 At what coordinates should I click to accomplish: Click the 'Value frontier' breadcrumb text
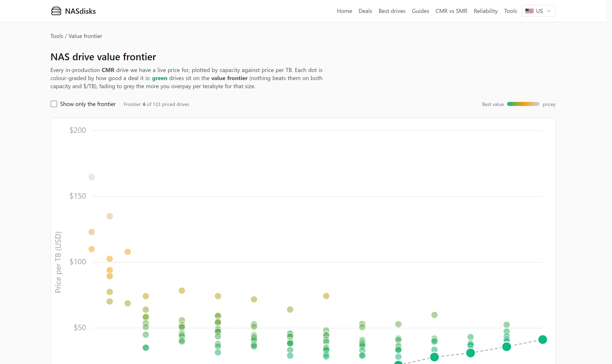[x=85, y=36]
